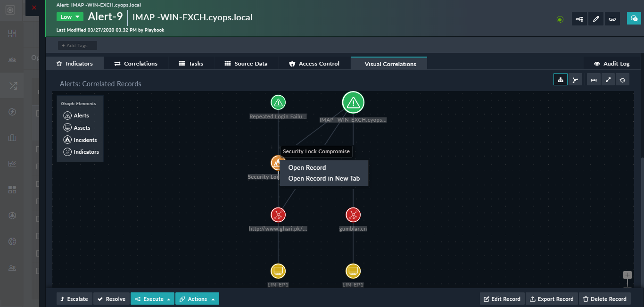
Task: Choose Open Record in New Tab
Action: click(324, 179)
